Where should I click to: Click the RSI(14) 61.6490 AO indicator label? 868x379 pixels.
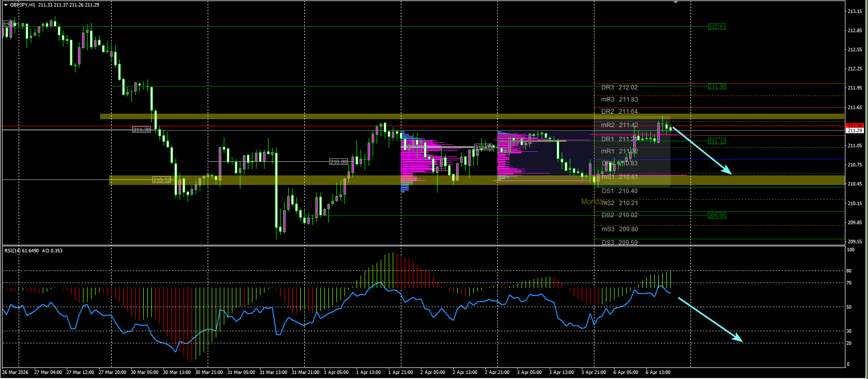[x=33, y=250]
